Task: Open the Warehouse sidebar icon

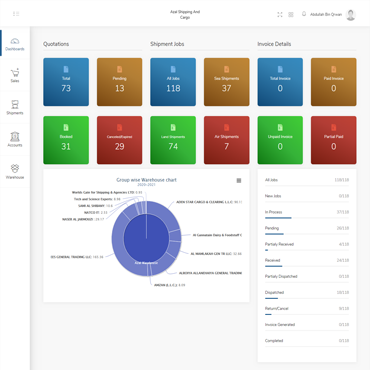Action: (x=15, y=168)
